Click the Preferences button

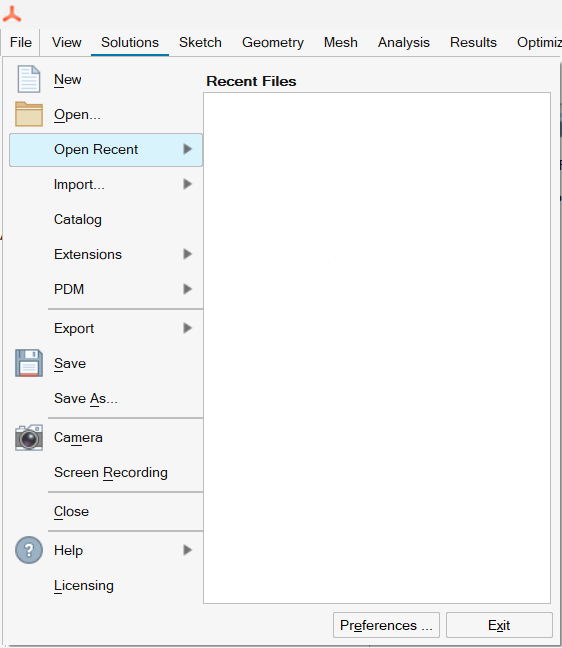coord(386,625)
